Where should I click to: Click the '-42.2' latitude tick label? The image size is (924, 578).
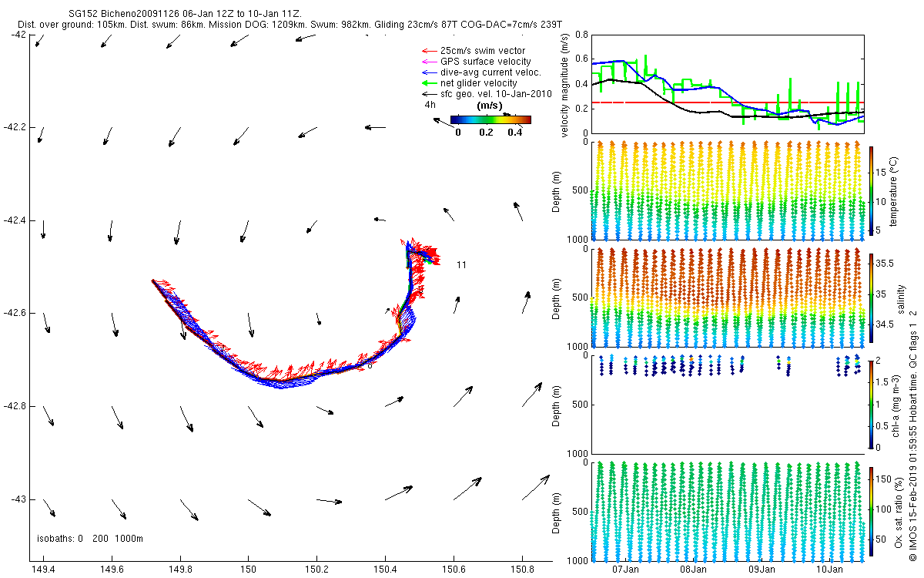tap(15, 127)
